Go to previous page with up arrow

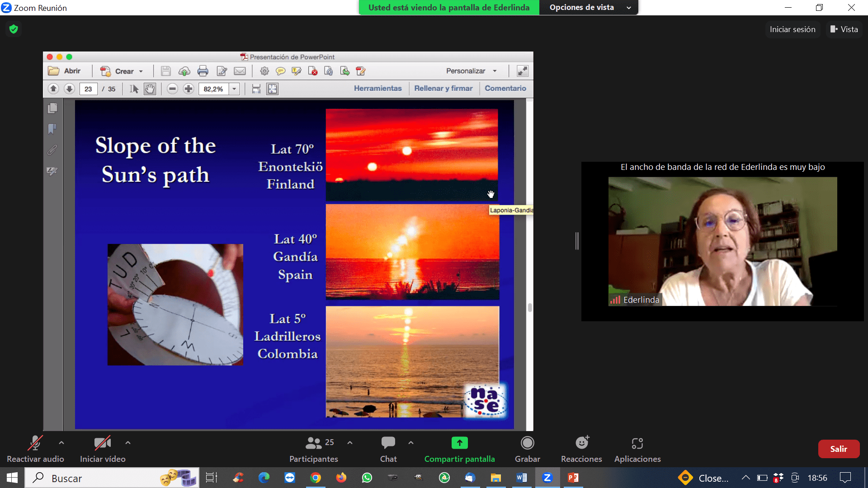tap(53, 89)
